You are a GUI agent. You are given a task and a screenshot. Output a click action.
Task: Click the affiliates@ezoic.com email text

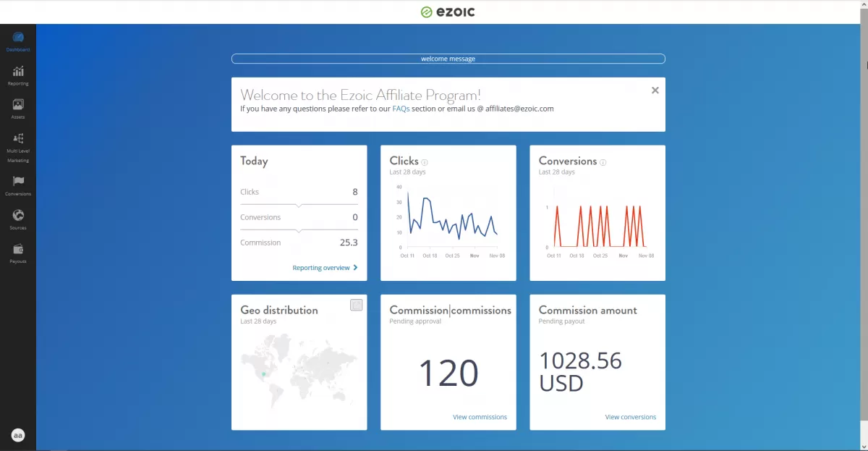coord(519,109)
